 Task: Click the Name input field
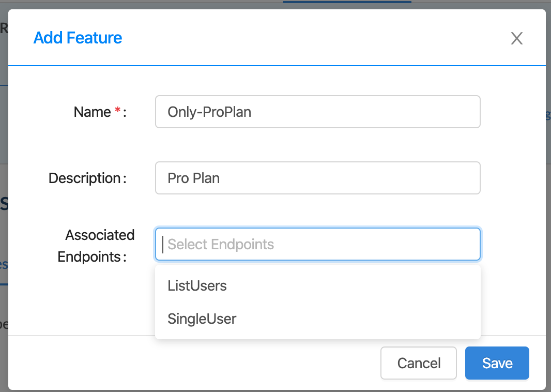coord(317,112)
